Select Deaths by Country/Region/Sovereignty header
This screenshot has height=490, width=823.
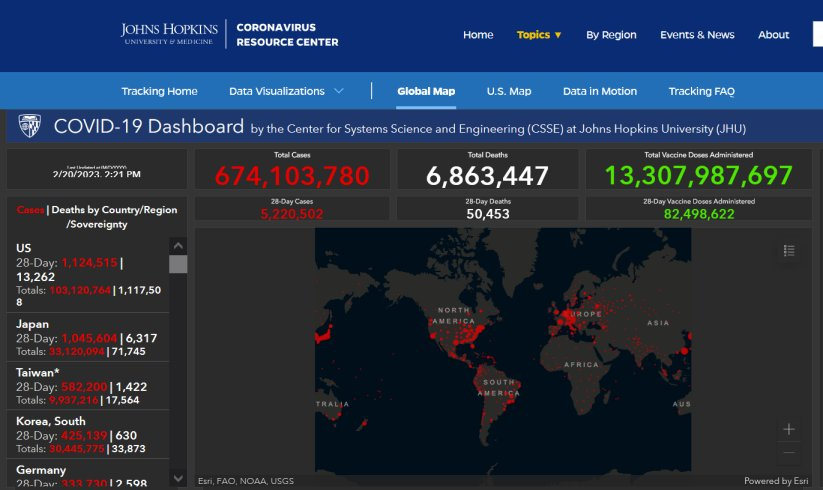pyautogui.click(x=114, y=217)
